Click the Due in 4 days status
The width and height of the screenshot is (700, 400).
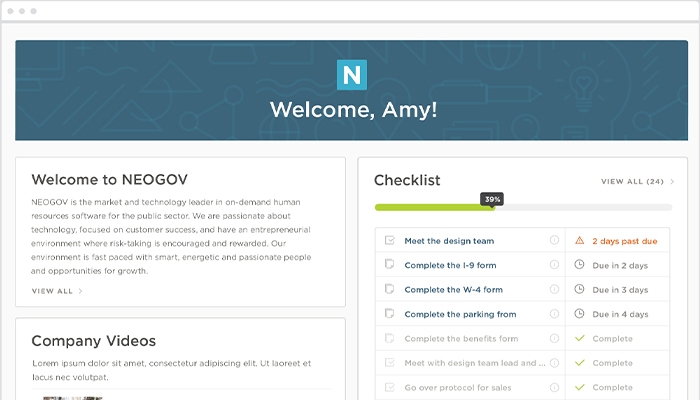pos(620,314)
